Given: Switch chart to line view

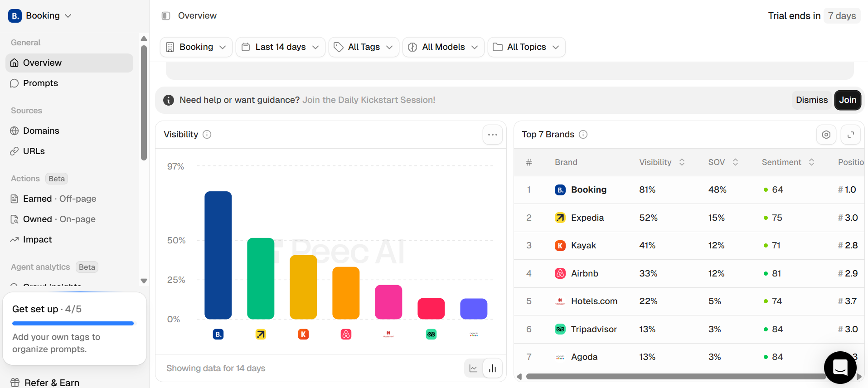Looking at the screenshot, I should tap(473, 368).
